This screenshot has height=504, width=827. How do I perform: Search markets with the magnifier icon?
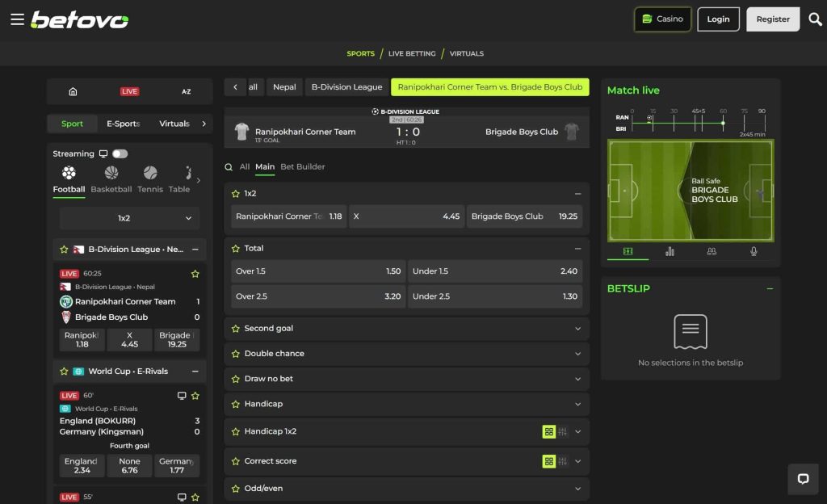[229, 167]
